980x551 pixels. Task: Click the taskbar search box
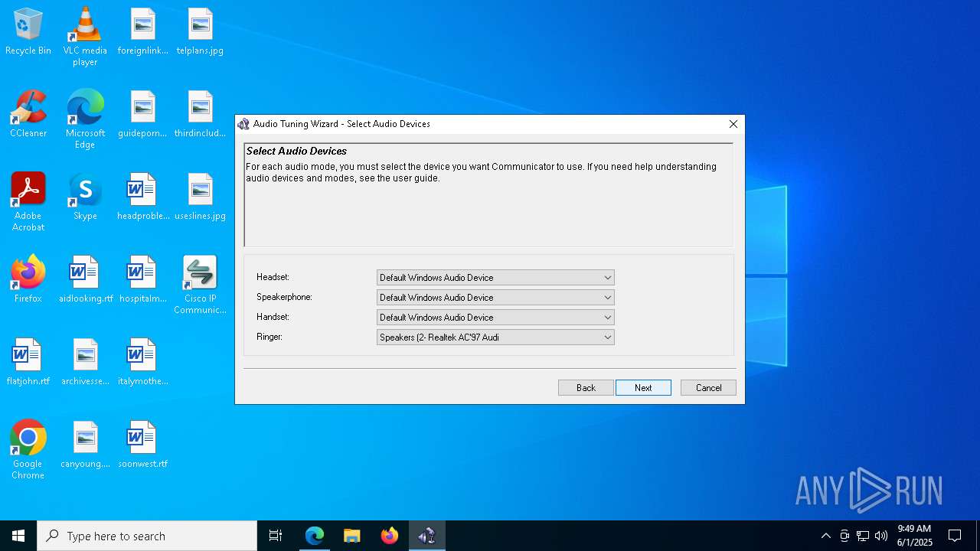point(147,536)
